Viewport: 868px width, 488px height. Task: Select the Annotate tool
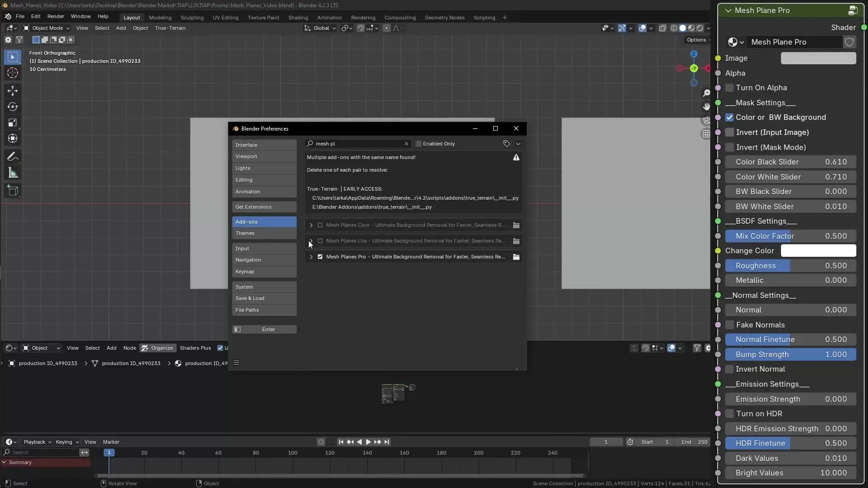[13, 157]
